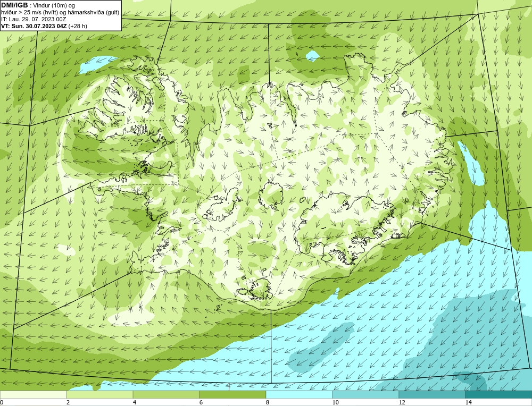The height and width of the screenshot is (406, 532).
Task: Click the legend tick label '10'
Action: point(335,402)
